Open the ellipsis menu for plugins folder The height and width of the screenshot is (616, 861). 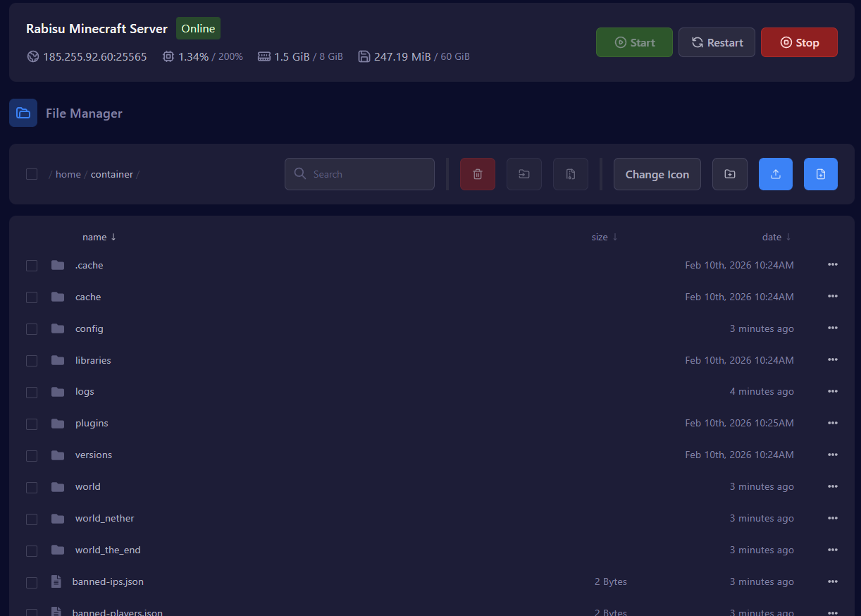[x=833, y=423]
